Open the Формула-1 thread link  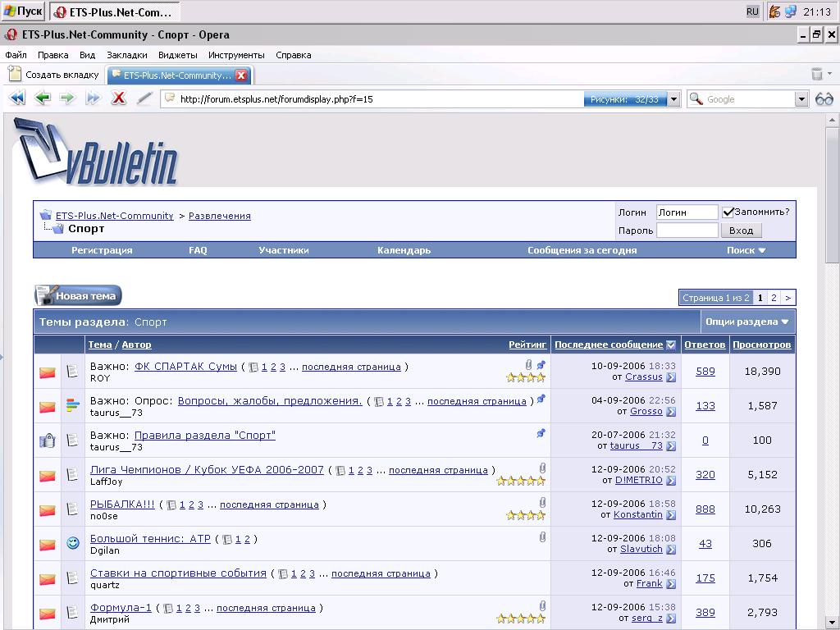coord(121,608)
